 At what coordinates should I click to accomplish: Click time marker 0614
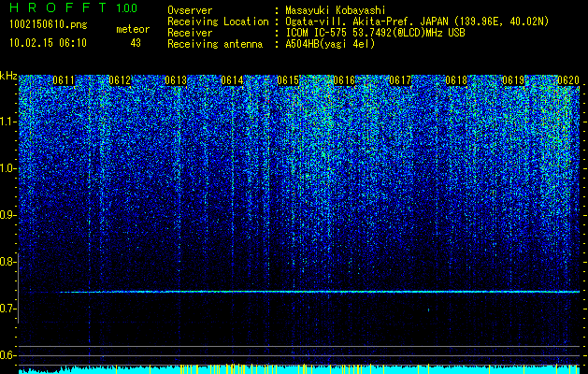[x=232, y=80]
